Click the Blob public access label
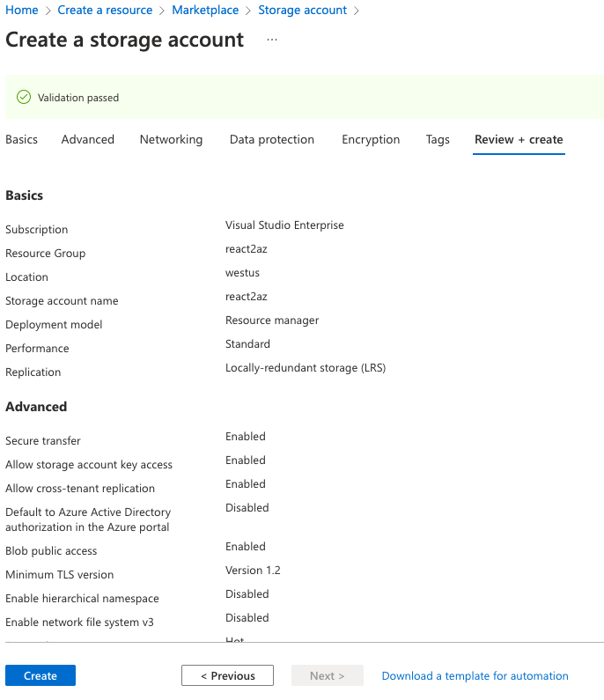The image size is (604, 700). pyautogui.click(x=51, y=550)
